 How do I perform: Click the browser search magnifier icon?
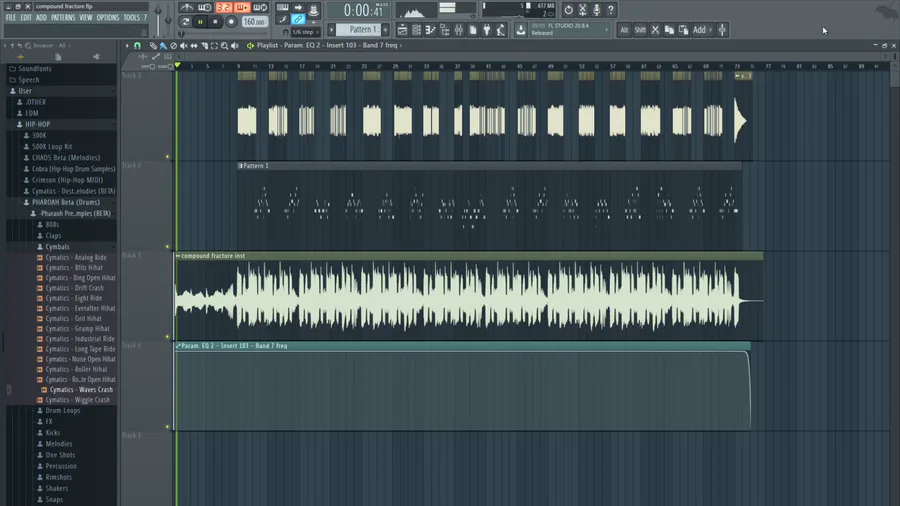point(28,45)
